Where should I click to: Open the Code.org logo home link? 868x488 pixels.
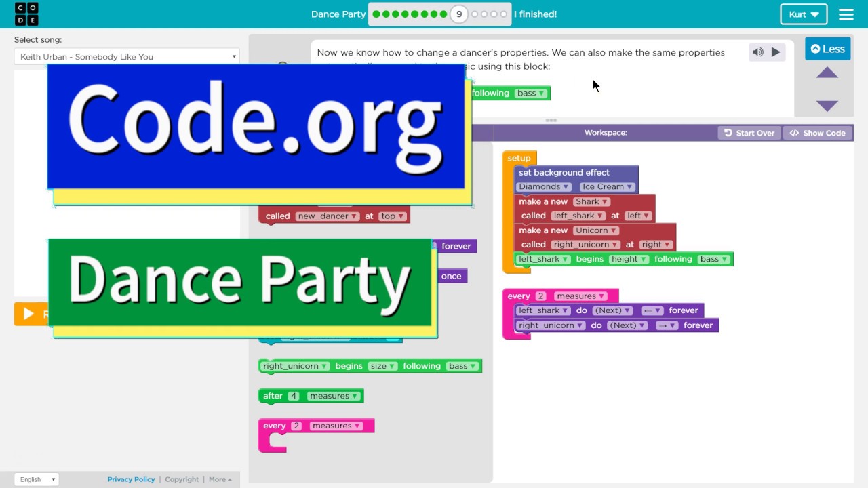click(x=26, y=14)
